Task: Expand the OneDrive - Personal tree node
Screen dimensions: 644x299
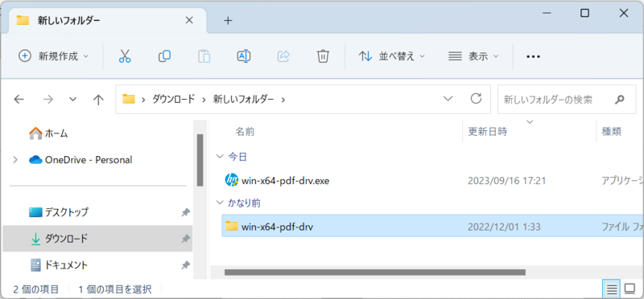Action: coord(15,160)
